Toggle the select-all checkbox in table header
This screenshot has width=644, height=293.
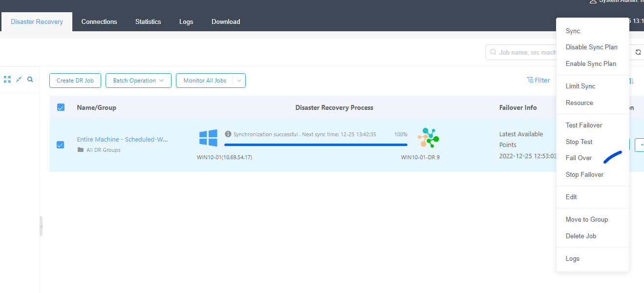point(61,107)
